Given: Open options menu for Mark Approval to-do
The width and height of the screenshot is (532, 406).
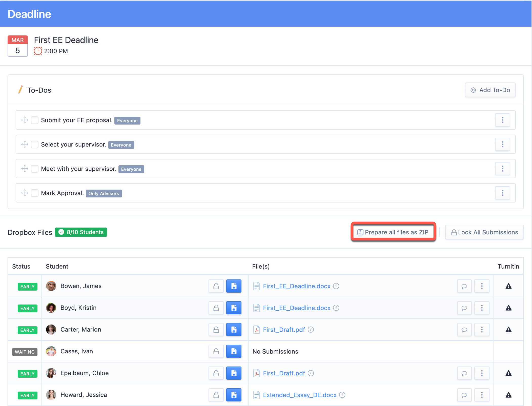Looking at the screenshot, I should coord(503,193).
